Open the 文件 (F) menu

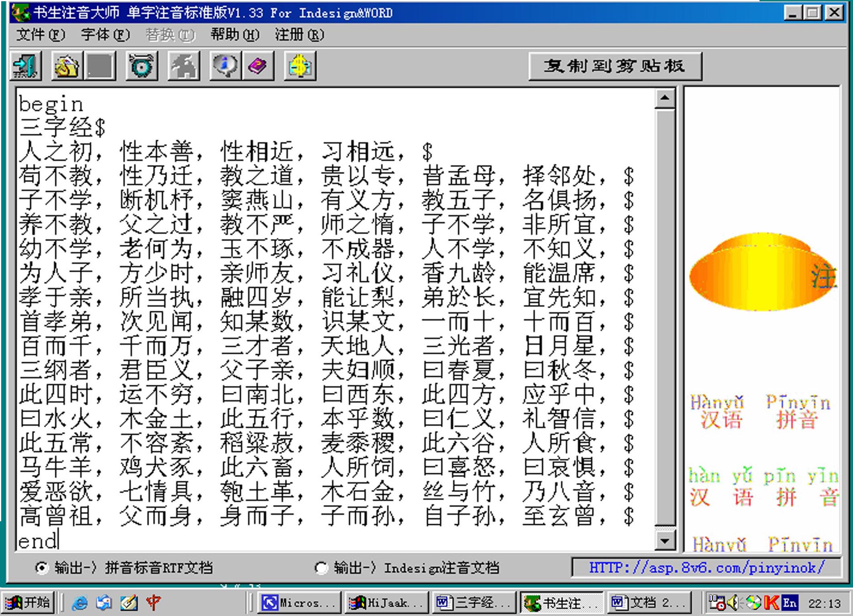point(40,35)
